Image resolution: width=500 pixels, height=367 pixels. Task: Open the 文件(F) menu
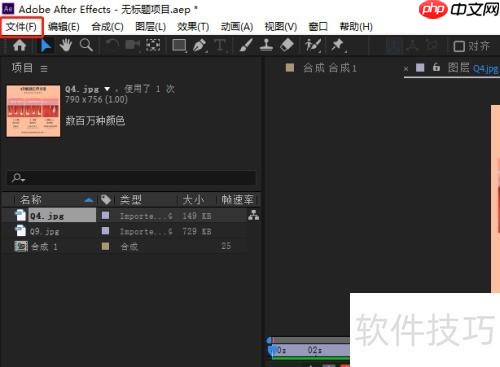[21, 26]
